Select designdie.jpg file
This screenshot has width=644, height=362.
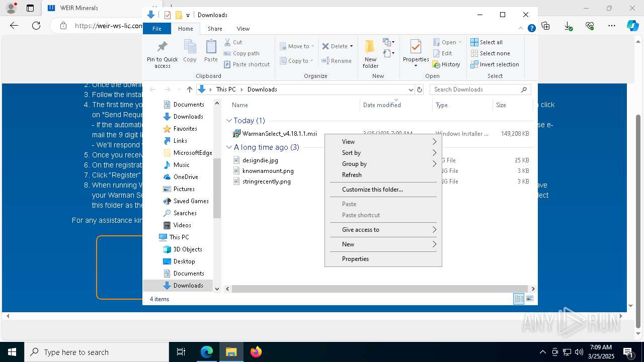[x=260, y=160]
